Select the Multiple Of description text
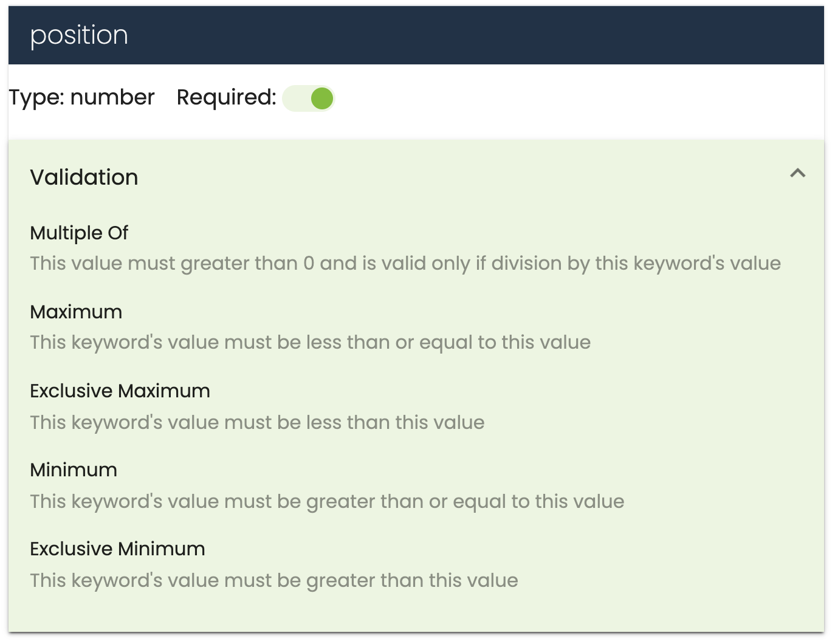Image resolution: width=835 pixels, height=644 pixels. [405, 263]
